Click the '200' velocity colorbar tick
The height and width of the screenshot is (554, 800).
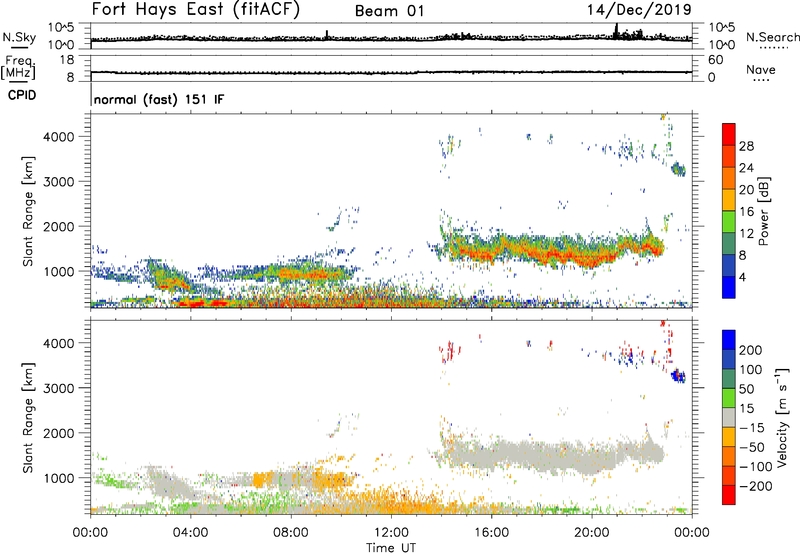[x=751, y=350]
